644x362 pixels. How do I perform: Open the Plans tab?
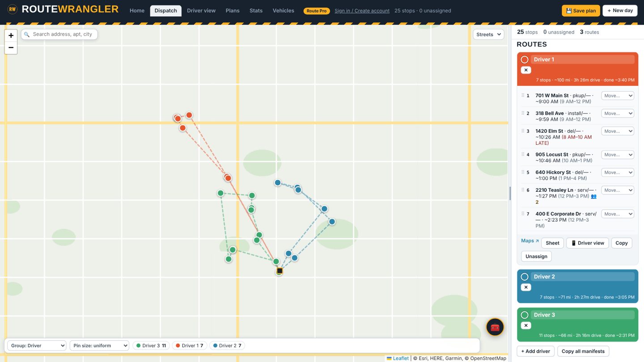click(233, 11)
